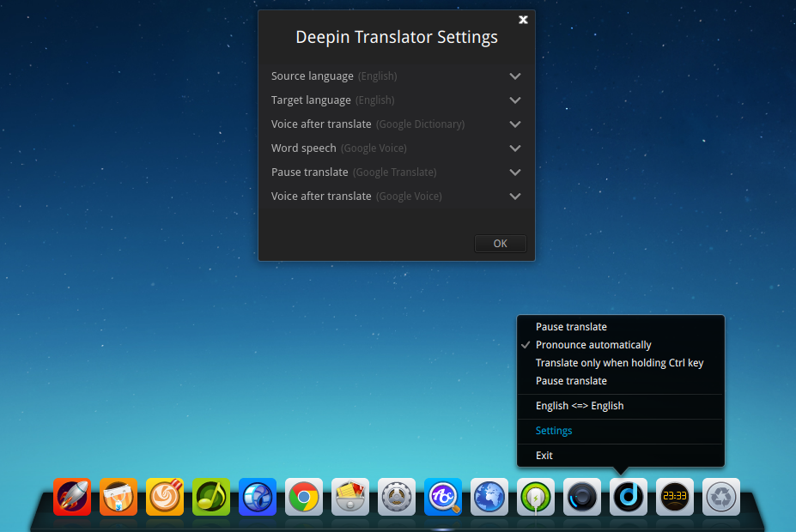Launch the blue globe browser icon
796x532 pixels.
(489, 497)
